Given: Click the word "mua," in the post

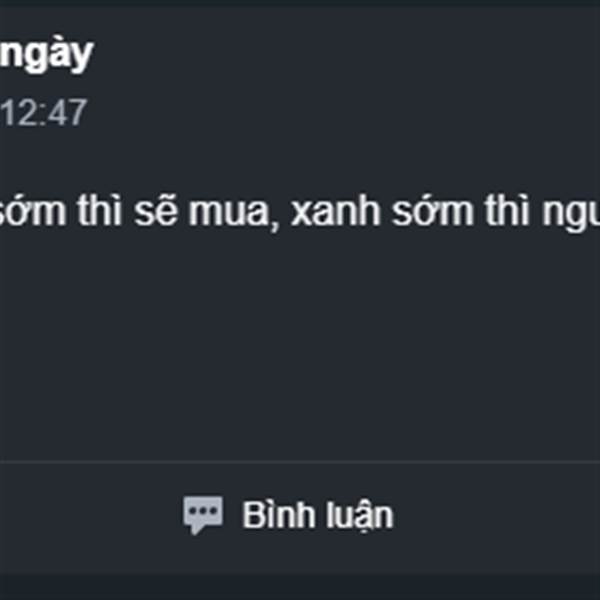Looking at the screenshot, I should (235, 213).
